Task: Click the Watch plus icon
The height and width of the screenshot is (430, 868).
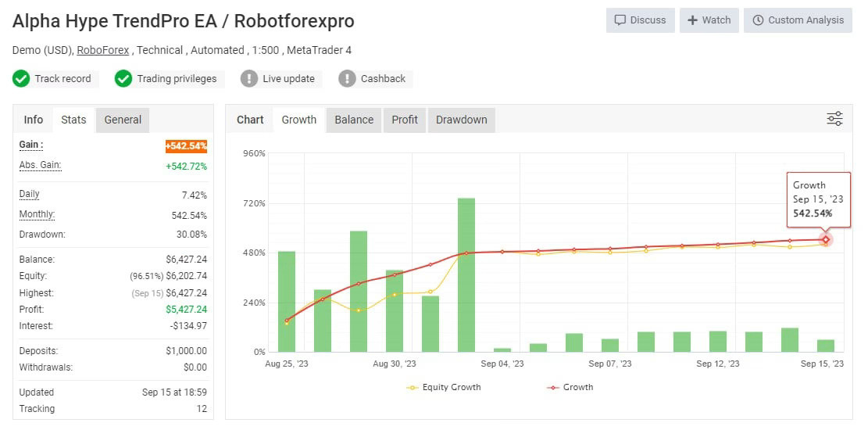Action: (692, 20)
